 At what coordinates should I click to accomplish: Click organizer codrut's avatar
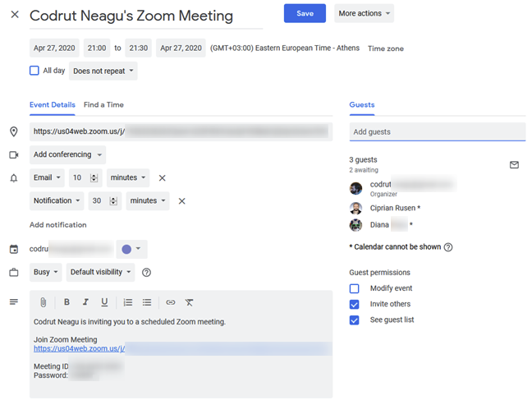click(355, 188)
